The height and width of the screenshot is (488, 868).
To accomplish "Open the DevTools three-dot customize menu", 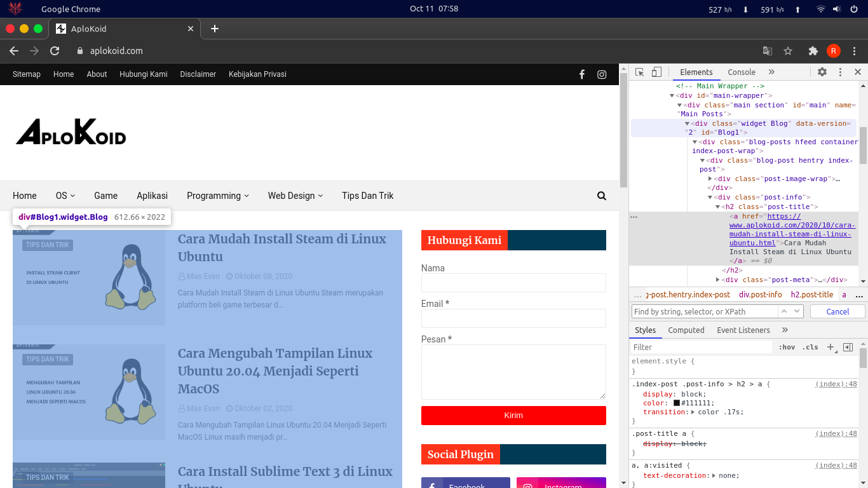I will point(840,72).
